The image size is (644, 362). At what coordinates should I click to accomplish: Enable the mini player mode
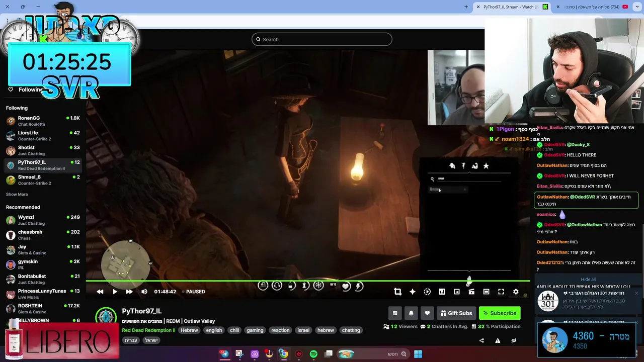click(x=457, y=292)
